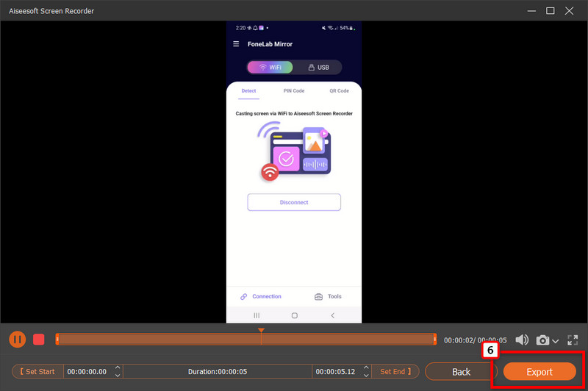Tap the Android back arrow
Viewport: 588px width, 391px height.
tap(333, 315)
